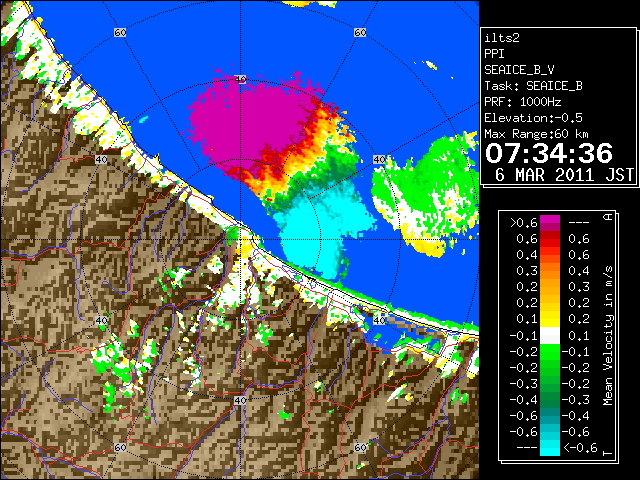Viewport: 640px width, 480px height.
Task: Select the PRF: 1000Hz value
Action: [x=523, y=102]
